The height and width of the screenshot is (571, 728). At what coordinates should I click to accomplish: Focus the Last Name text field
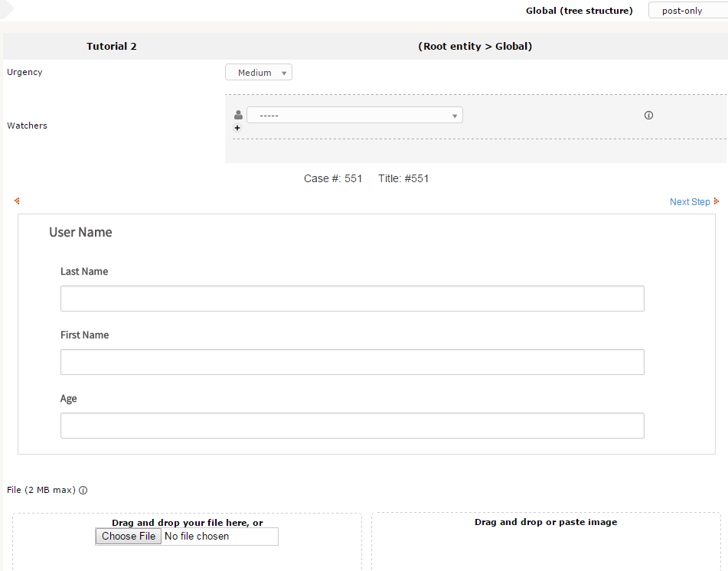coord(352,299)
